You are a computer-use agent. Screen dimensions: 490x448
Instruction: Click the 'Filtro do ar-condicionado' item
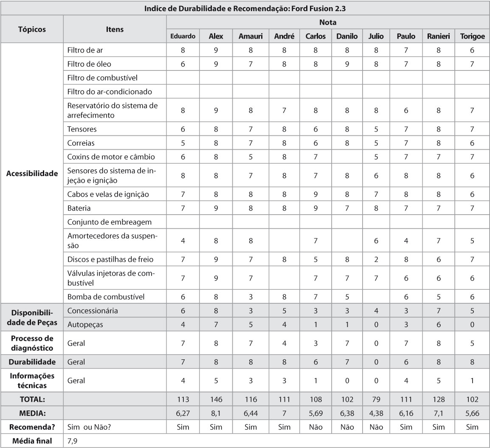click(x=110, y=92)
